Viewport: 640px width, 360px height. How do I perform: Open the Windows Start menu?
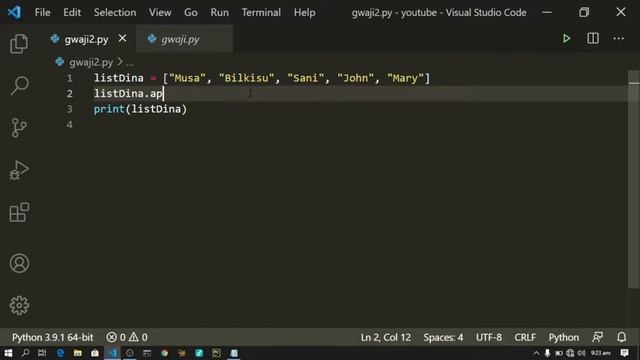point(8,353)
